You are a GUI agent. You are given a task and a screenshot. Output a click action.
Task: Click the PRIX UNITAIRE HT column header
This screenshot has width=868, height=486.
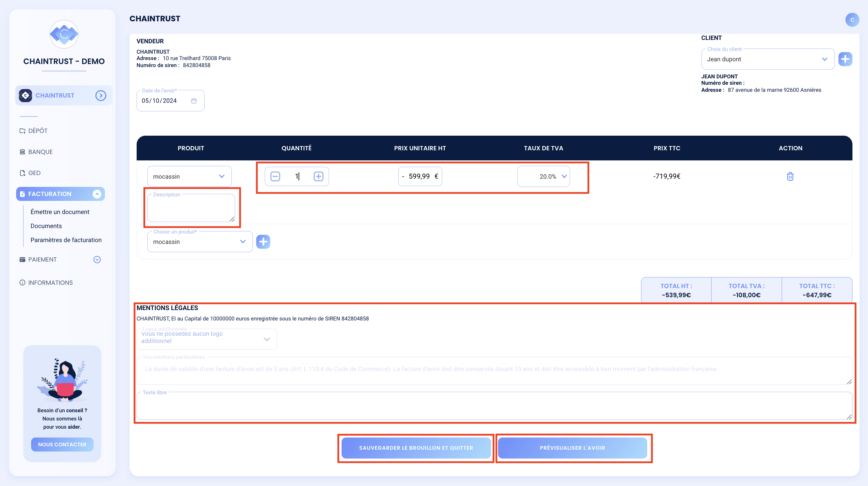[420, 148]
